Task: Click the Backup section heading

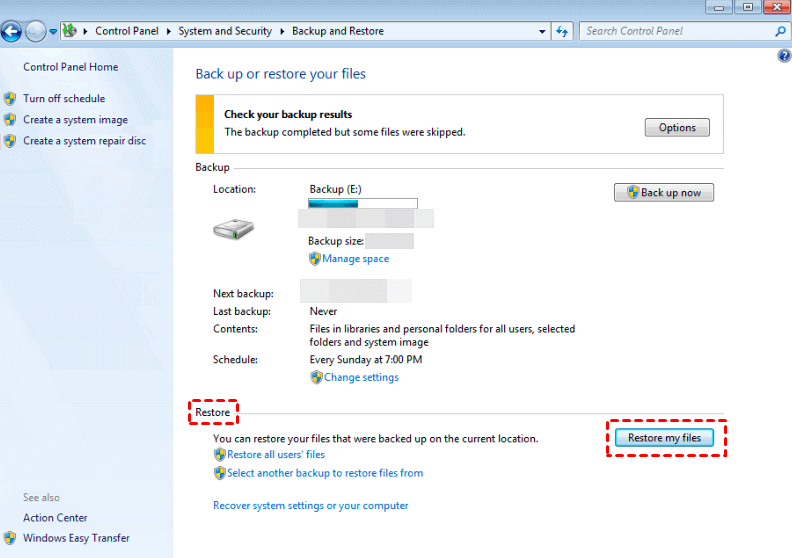Action: click(x=212, y=167)
